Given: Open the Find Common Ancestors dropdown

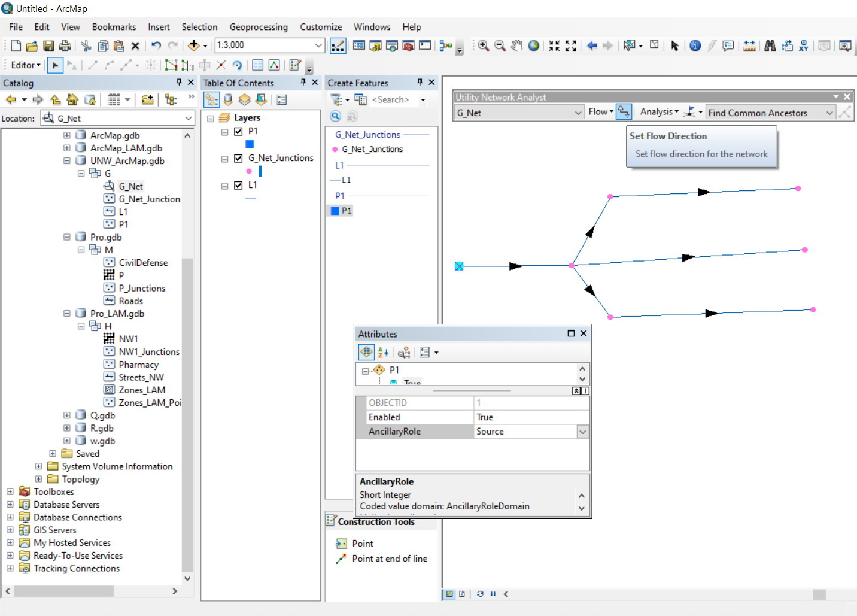Looking at the screenshot, I should [x=829, y=113].
